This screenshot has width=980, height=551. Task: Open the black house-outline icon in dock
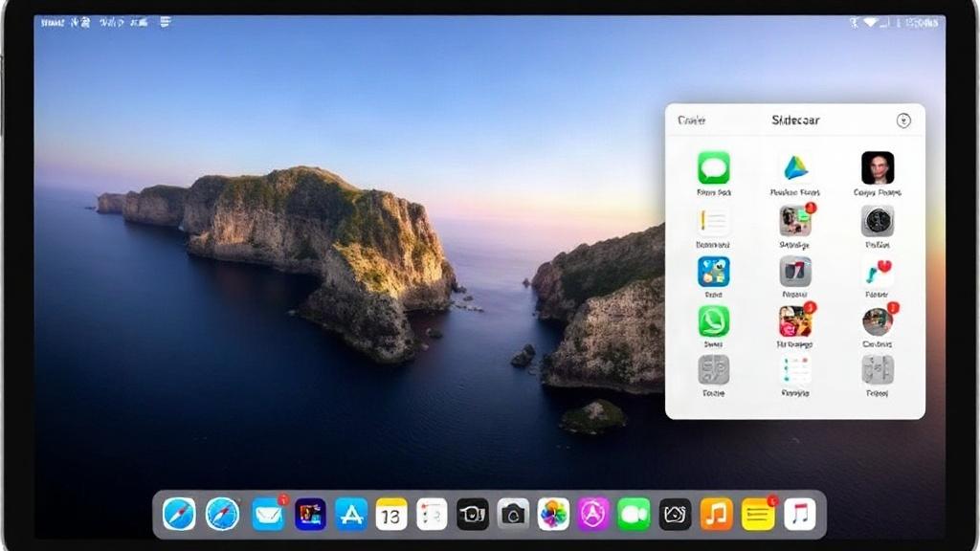click(675, 514)
